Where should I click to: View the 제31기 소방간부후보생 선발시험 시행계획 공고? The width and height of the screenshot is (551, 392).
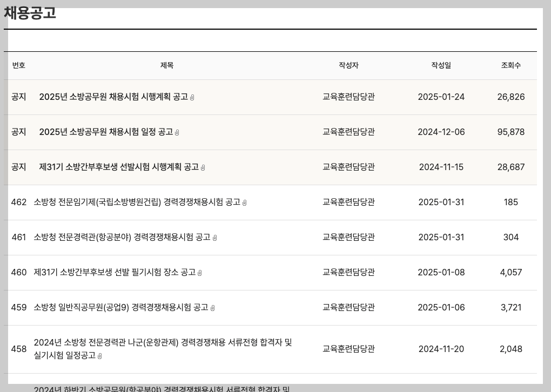tap(119, 167)
